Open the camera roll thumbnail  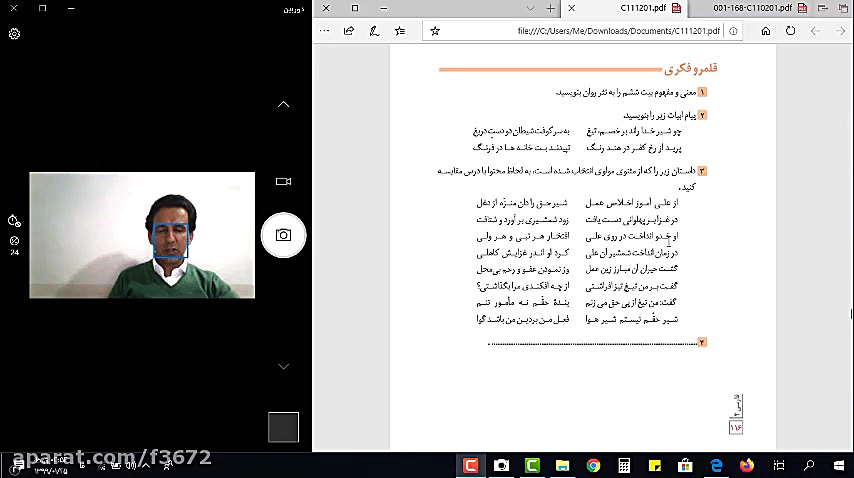click(x=283, y=427)
